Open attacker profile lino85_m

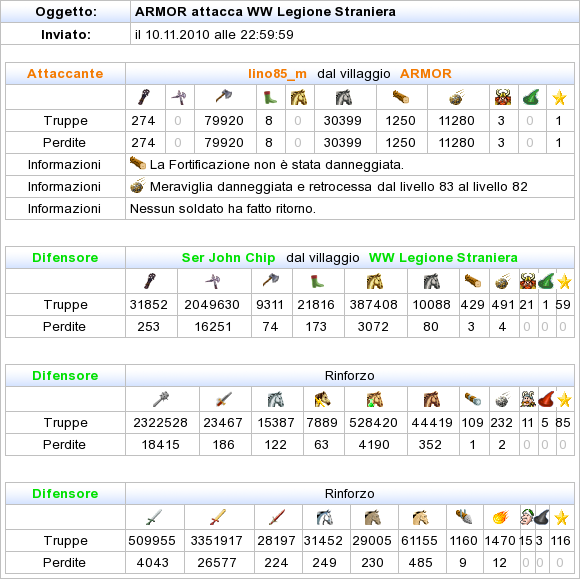coord(277,74)
